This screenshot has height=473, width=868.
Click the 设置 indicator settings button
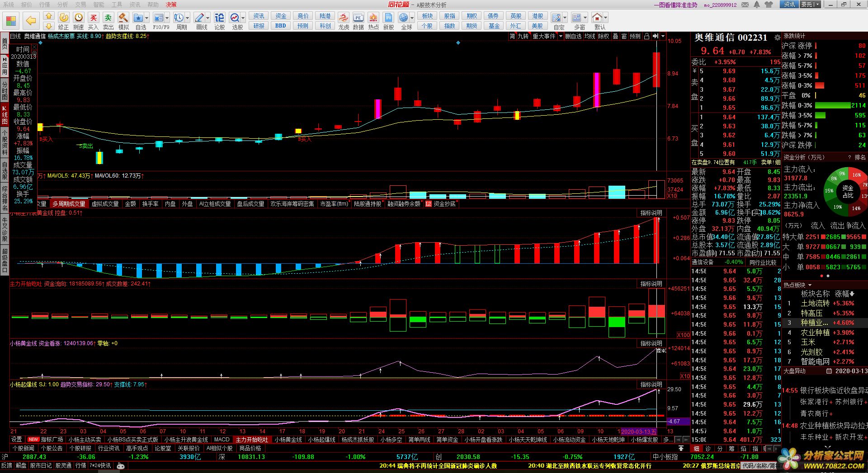[x=17, y=440]
